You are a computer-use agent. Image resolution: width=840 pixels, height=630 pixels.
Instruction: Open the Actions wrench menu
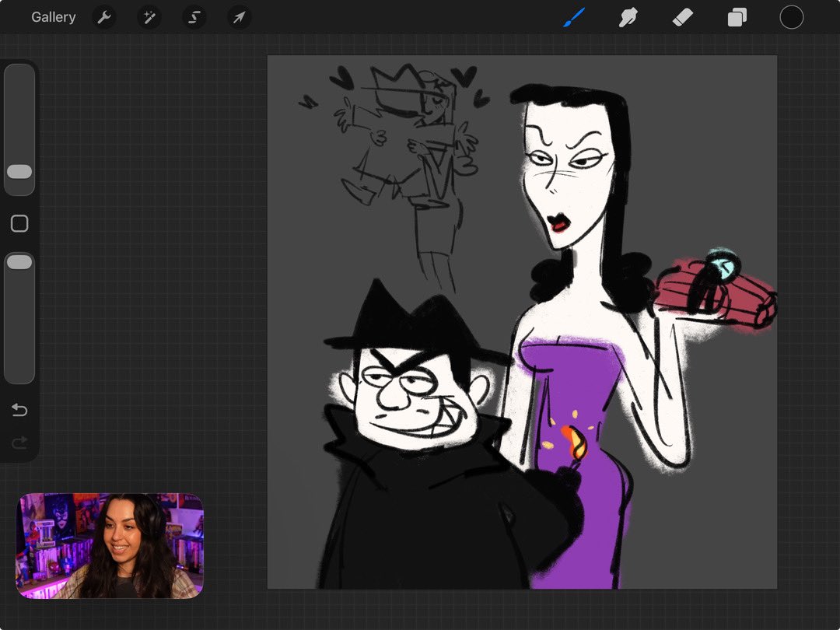pos(104,18)
